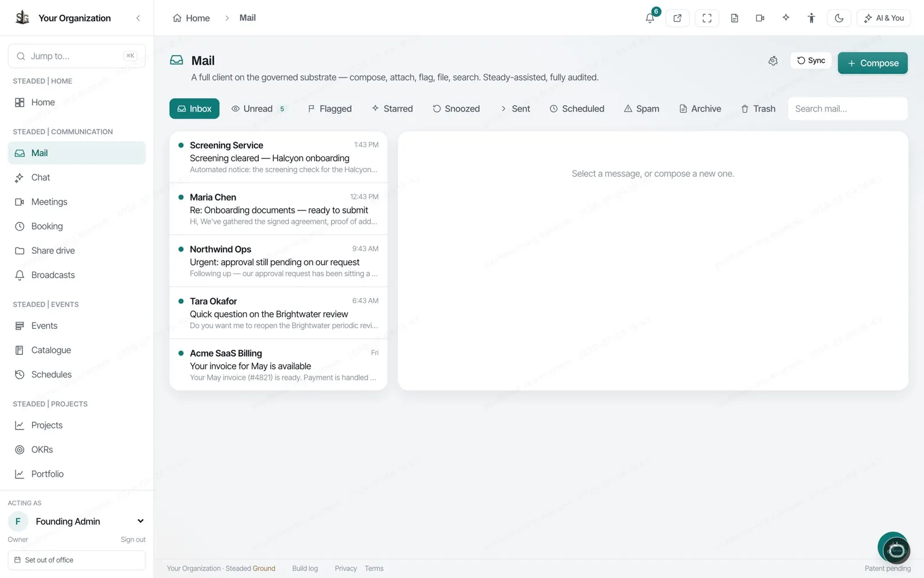The image size is (924, 578).
Task: Click the Sign out link
Action: [x=133, y=539]
